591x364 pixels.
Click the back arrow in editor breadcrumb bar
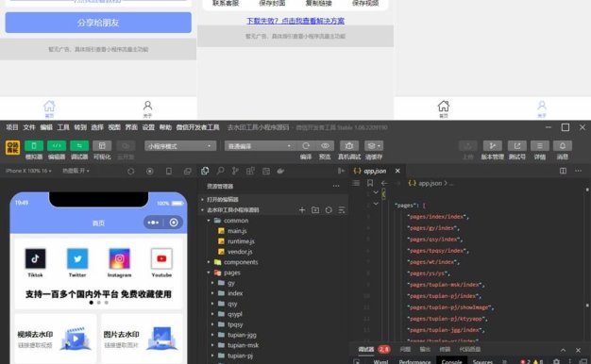(384, 183)
